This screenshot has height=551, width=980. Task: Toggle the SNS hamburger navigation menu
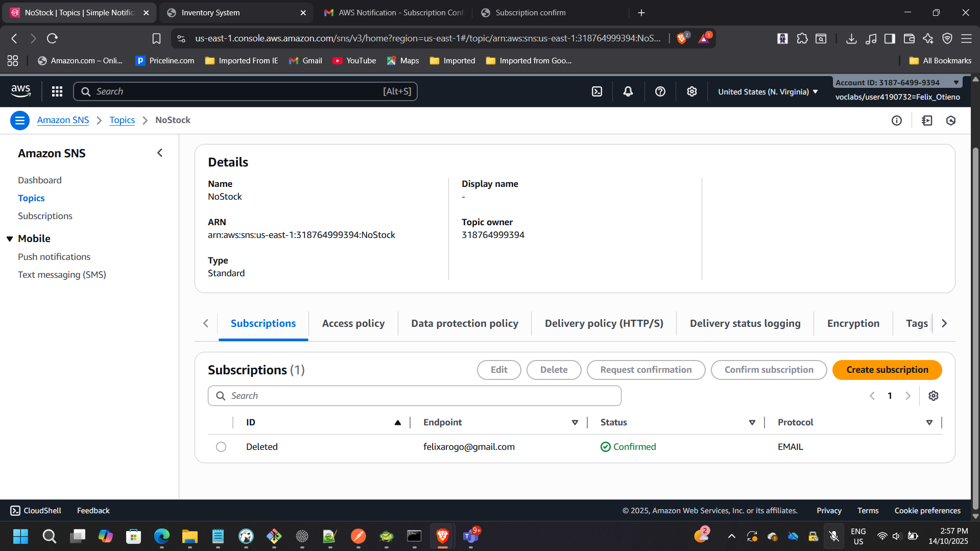(19, 121)
